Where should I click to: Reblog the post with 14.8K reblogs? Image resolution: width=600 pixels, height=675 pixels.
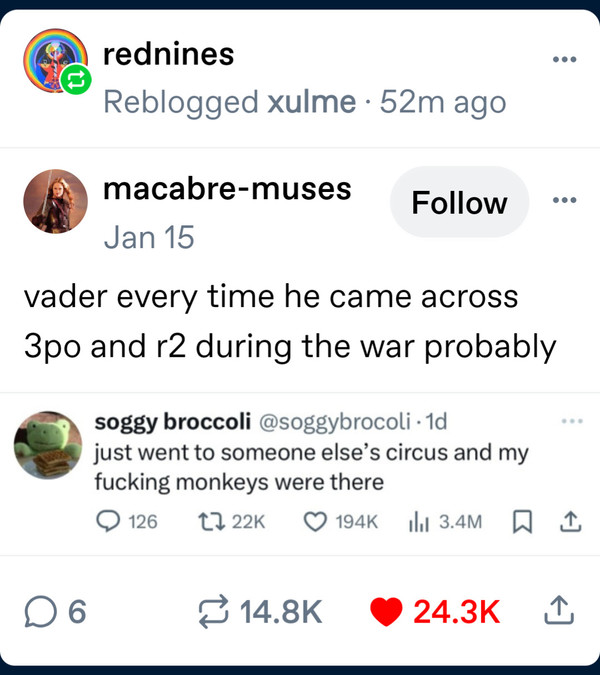[213, 612]
